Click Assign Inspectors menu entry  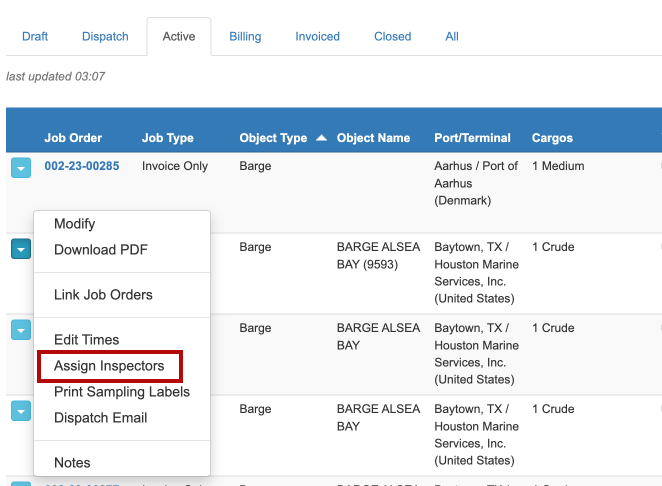tap(109, 366)
